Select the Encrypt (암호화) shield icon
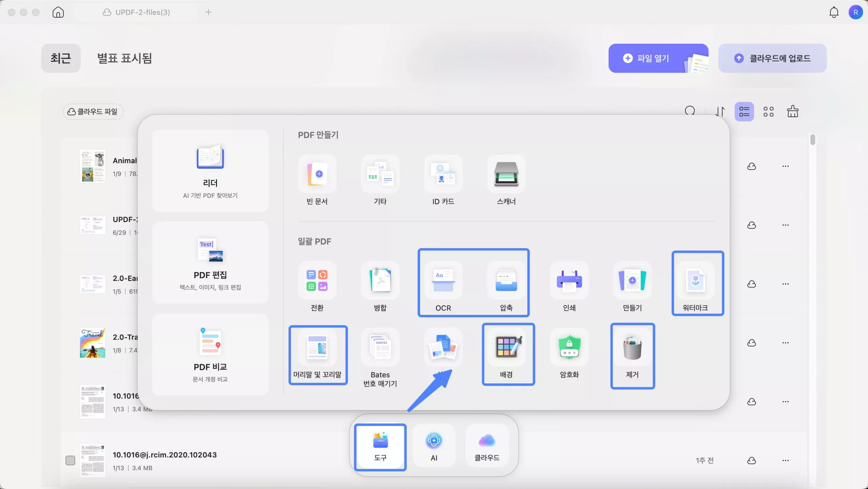Viewport: 868px width, 489px height. click(569, 347)
